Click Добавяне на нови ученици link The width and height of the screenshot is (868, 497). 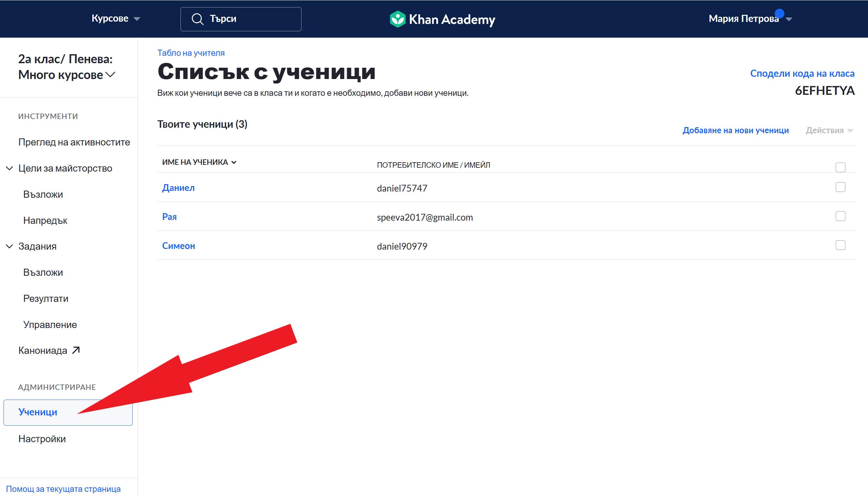[735, 130]
